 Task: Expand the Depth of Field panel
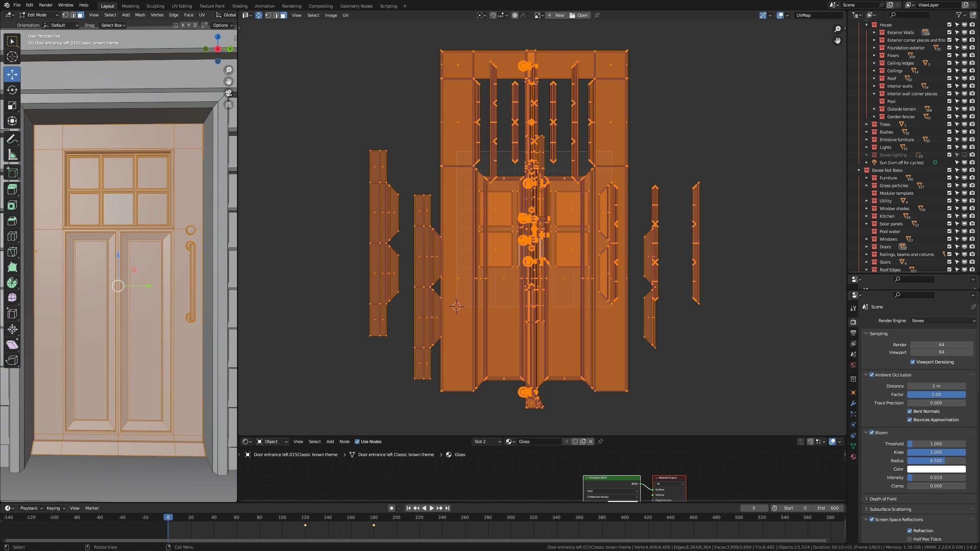(x=883, y=499)
